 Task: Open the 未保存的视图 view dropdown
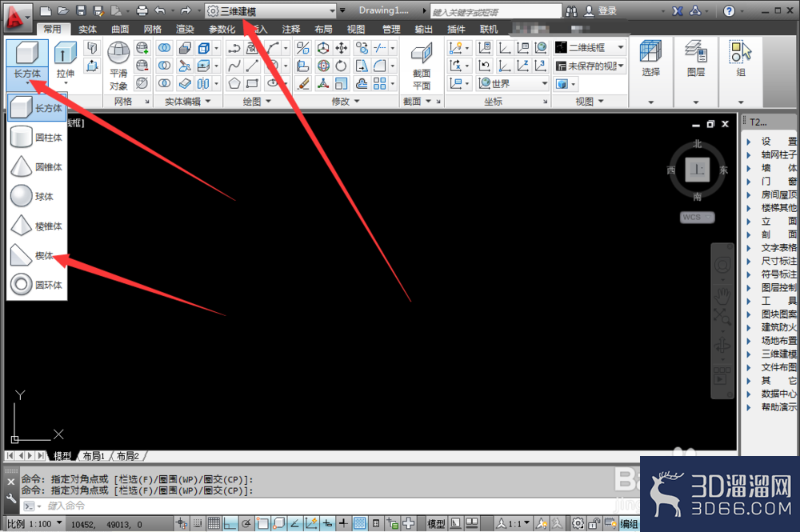[590, 66]
